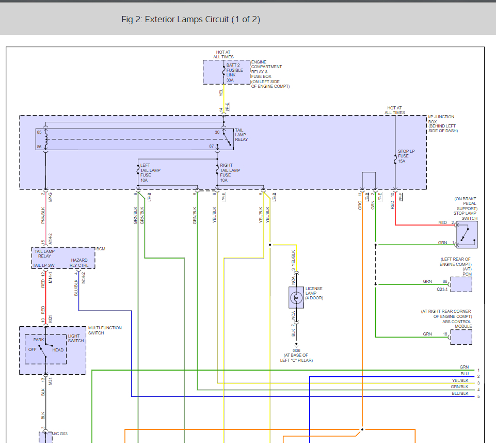This screenshot has width=496, height=448.
Task: Click the Fig 2 Exterior Lamps Circuit title
Action: 190,20
